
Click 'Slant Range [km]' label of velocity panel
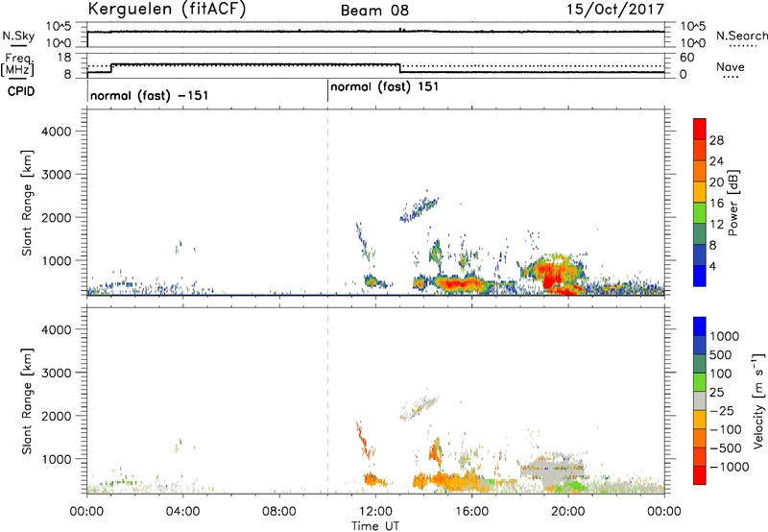[x=27, y=400]
